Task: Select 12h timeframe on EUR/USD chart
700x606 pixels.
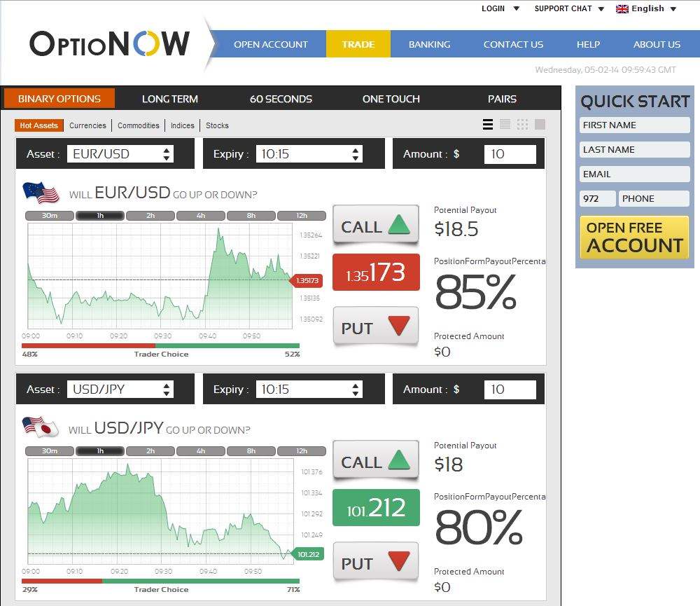Action: pyautogui.click(x=302, y=215)
